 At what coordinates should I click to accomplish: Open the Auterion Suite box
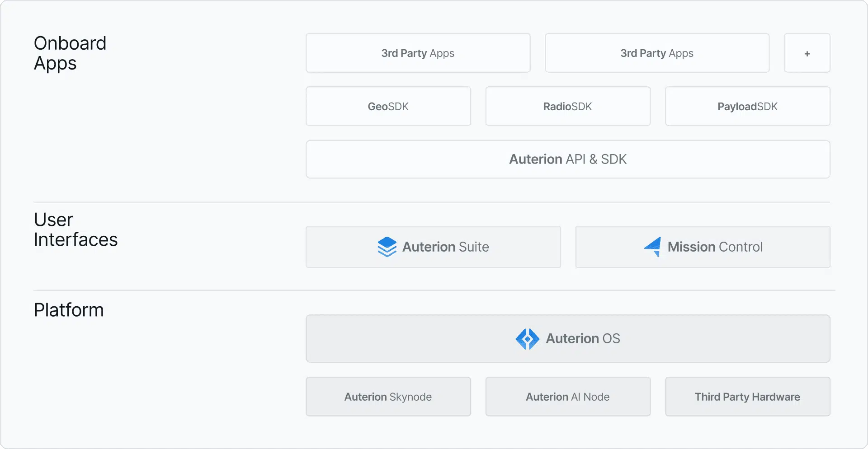433,247
